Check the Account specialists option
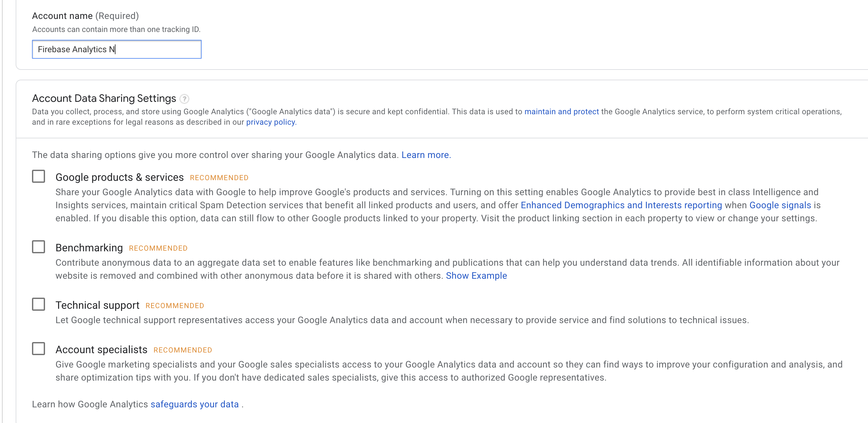The width and height of the screenshot is (868, 423). pos(39,349)
